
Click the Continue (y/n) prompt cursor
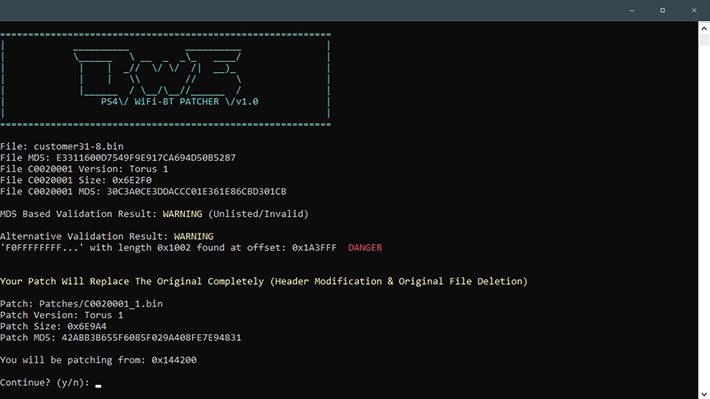click(x=98, y=386)
